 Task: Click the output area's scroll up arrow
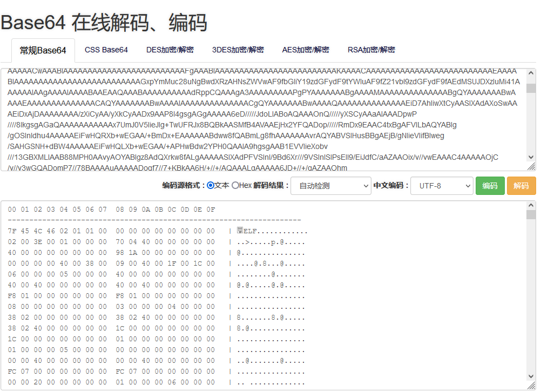(531, 206)
